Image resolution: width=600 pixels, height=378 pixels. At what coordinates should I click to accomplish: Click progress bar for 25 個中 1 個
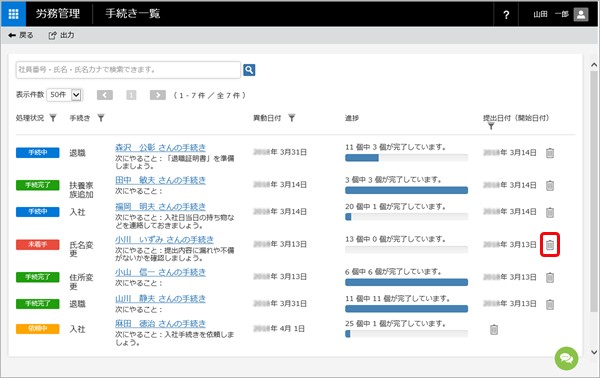click(406, 334)
